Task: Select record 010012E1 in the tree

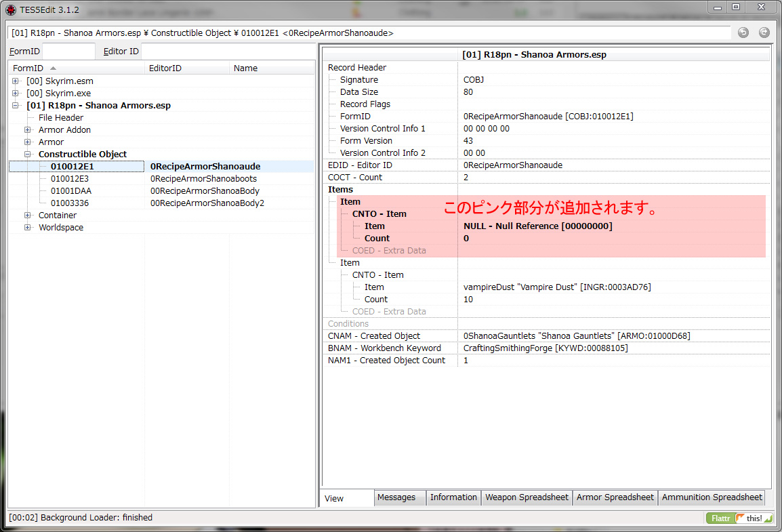Action: (x=73, y=167)
